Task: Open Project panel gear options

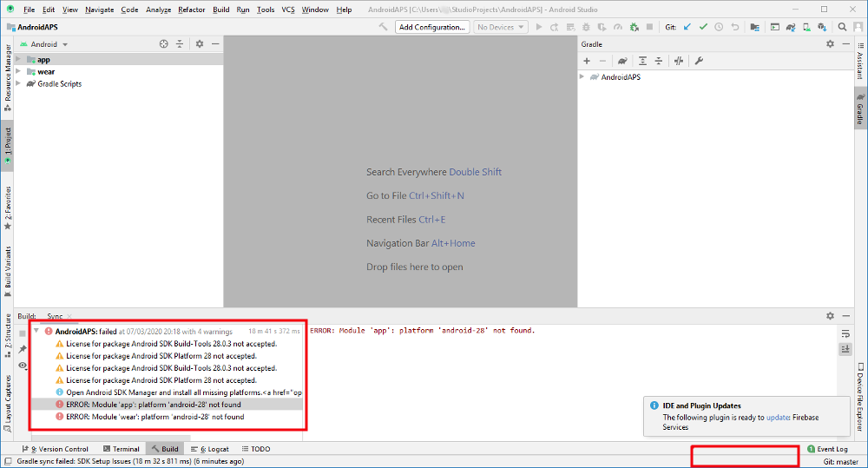Action: [200, 43]
